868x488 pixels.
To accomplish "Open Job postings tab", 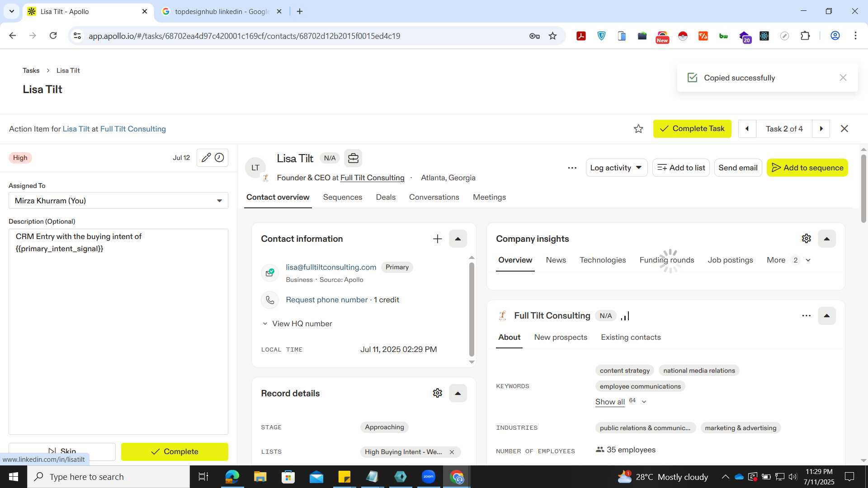I will point(730,260).
